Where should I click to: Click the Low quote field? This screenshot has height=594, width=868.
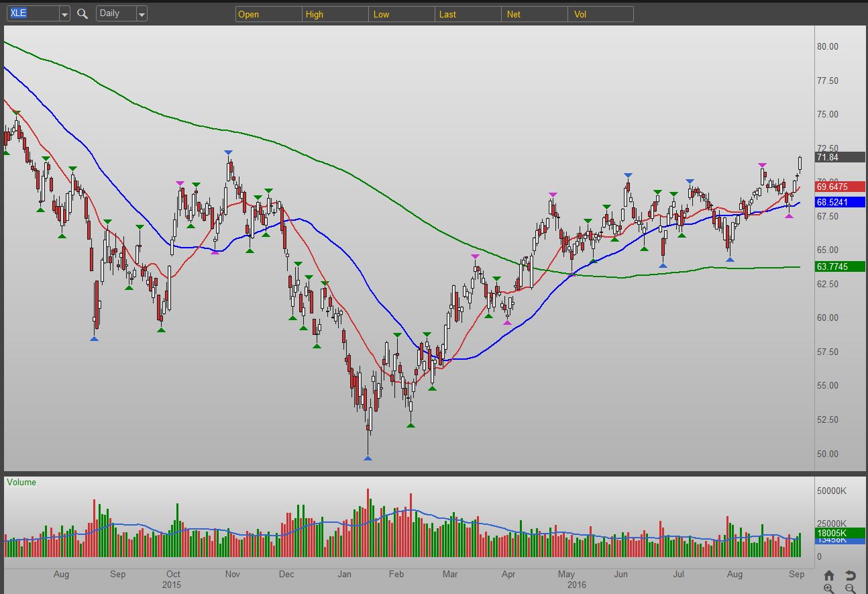pyautogui.click(x=401, y=14)
